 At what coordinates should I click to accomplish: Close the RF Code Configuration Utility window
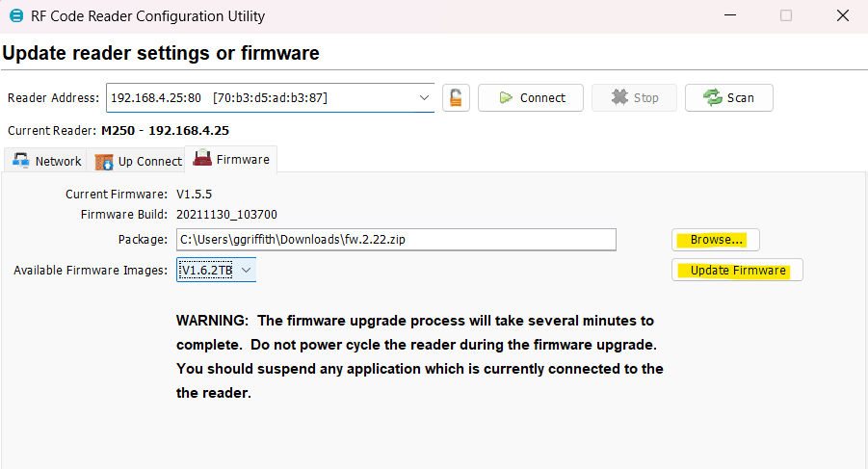(x=843, y=16)
